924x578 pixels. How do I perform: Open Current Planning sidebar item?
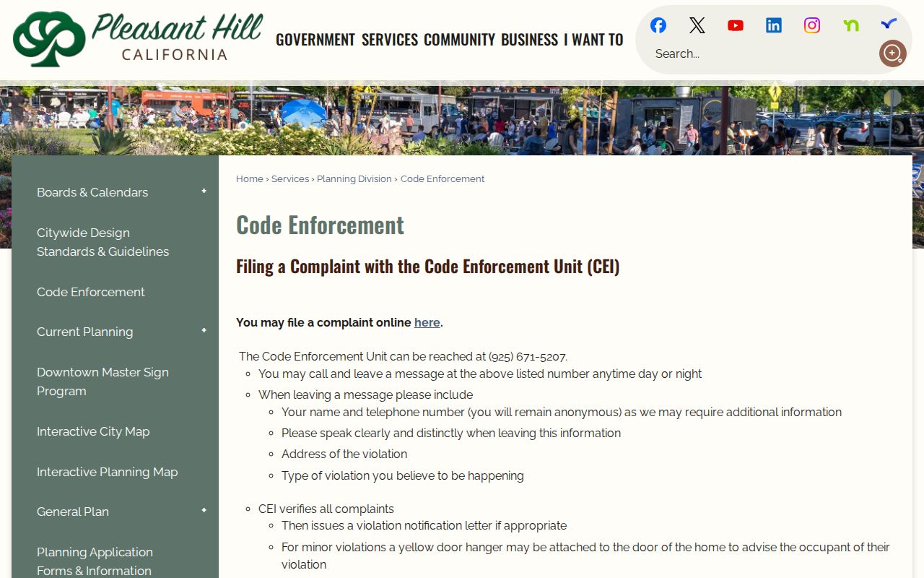click(x=85, y=332)
